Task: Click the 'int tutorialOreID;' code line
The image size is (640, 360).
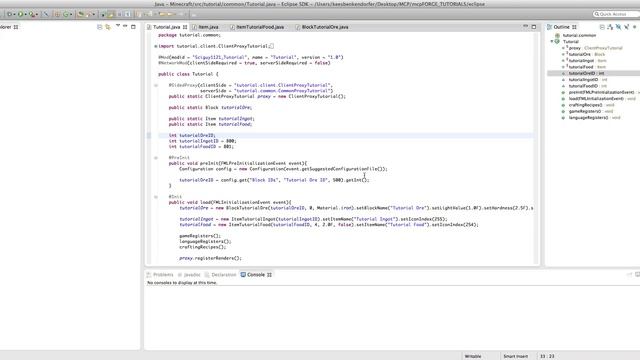Action: [192, 135]
